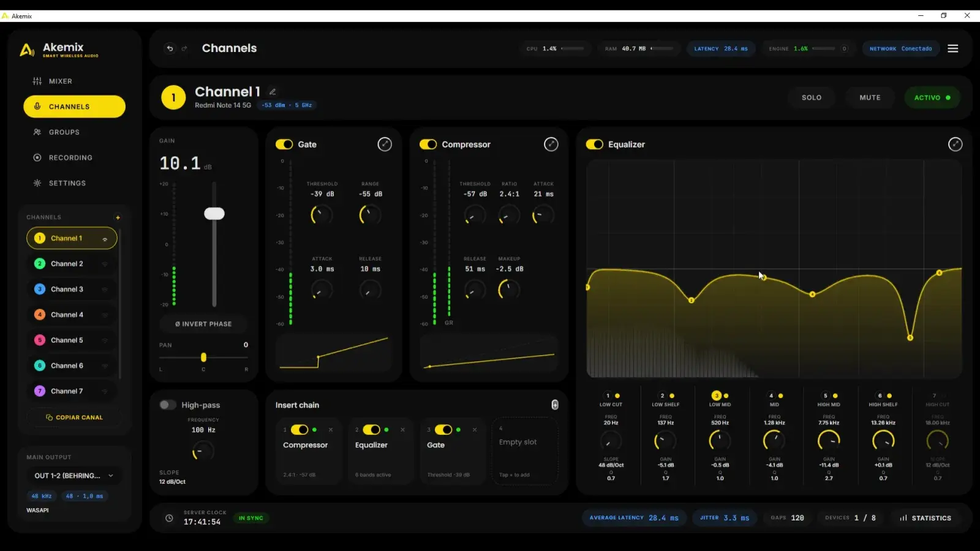Open the Mixer section
This screenshot has width=980, height=551.
pyautogui.click(x=74, y=81)
